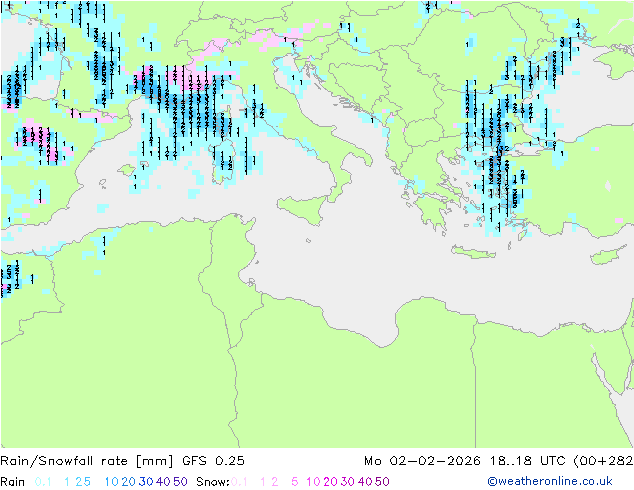Select rain legend value 10
634x490 pixels.
pyautogui.click(x=112, y=482)
